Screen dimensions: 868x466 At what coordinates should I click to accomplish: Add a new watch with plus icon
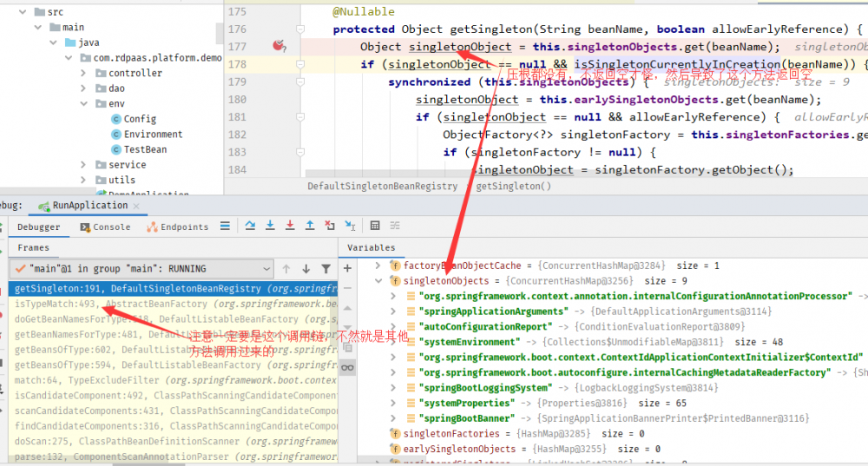coord(348,268)
